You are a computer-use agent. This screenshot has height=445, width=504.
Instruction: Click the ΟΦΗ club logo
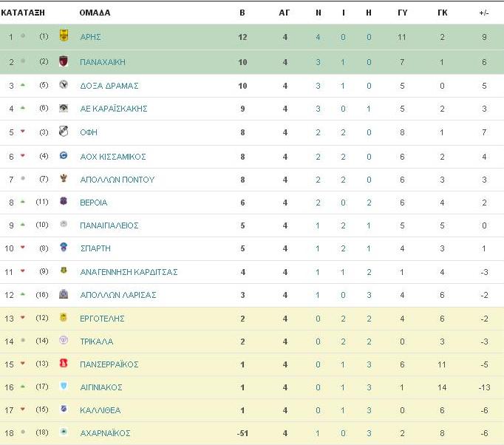pos(64,131)
